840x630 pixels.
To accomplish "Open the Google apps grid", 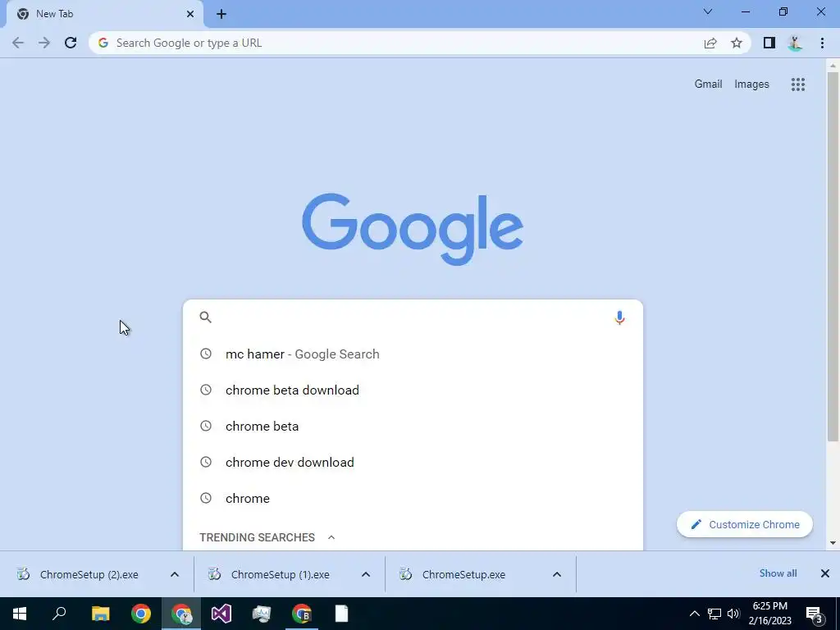I will [x=797, y=84].
